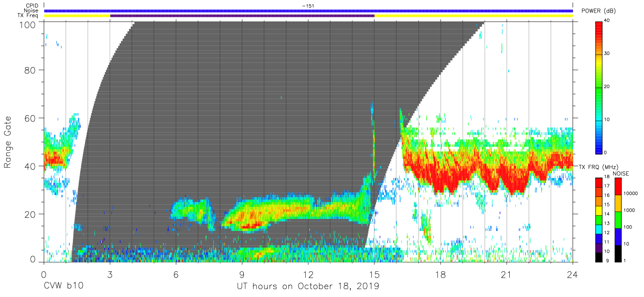This screenshot has height=297, width=644.
Task: Click the '100' range gate y-axis tick label
Action: [x=27, y=24]
